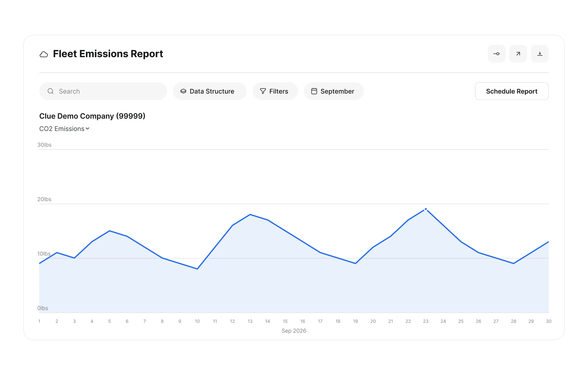Click the Sep 2026 axis caption

(x=294, y=331)
